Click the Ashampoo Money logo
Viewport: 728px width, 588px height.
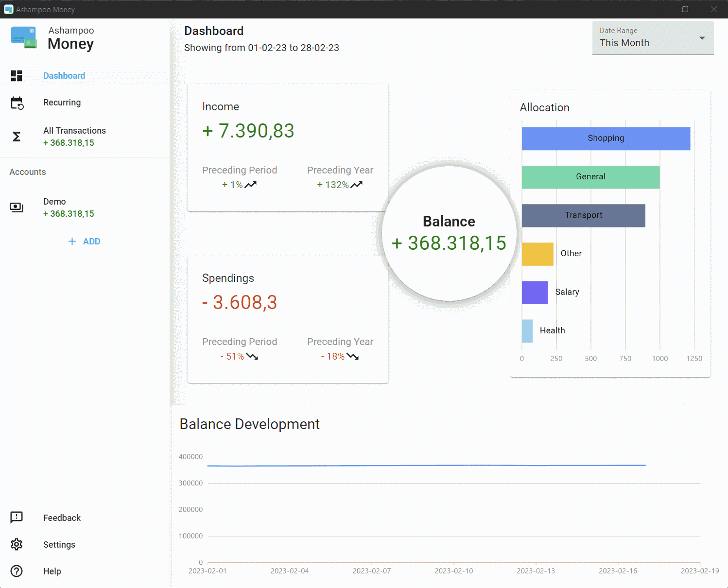[x=24, y=37]
